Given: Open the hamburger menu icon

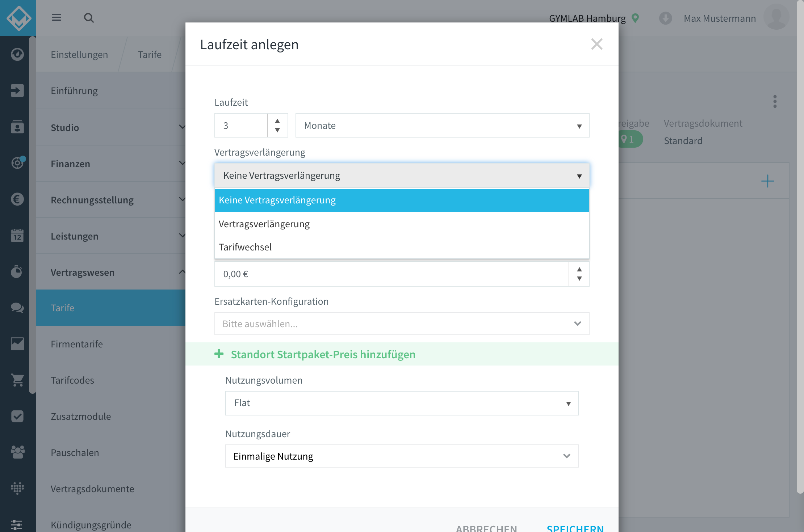Looking at the screenshot, I should coord(56,18).
